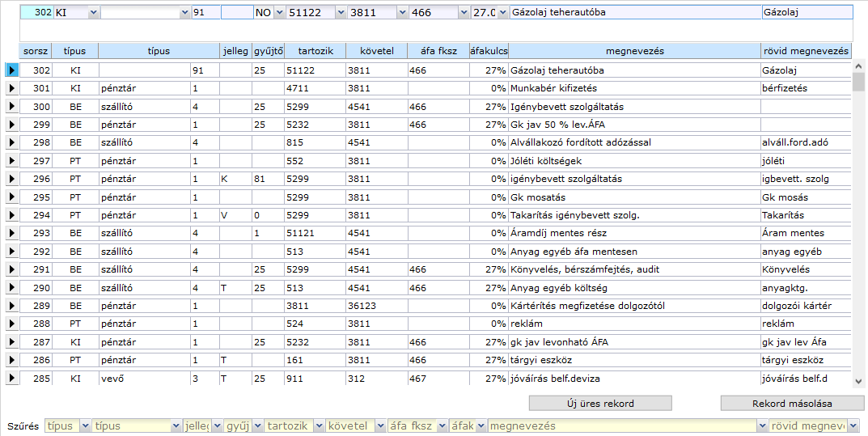This screenshot has width=868, height=436.
Task: Click the row selector arrow for record 295
Action: tap(12, 197)
